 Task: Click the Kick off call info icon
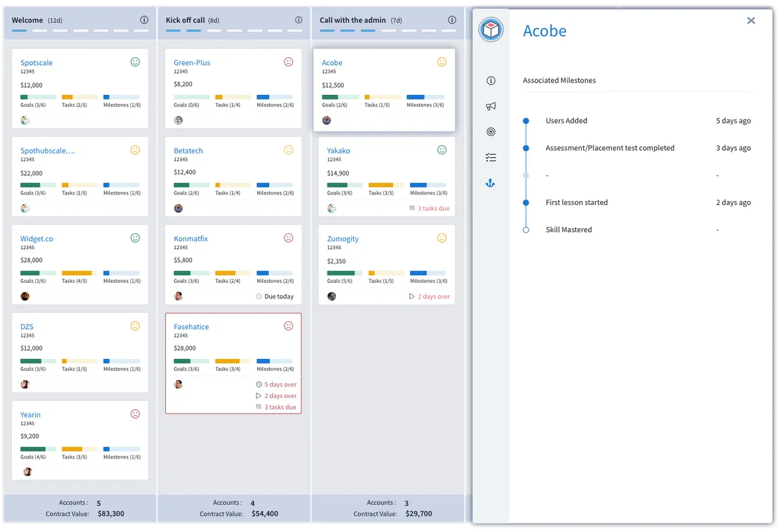tap(298, 20)
